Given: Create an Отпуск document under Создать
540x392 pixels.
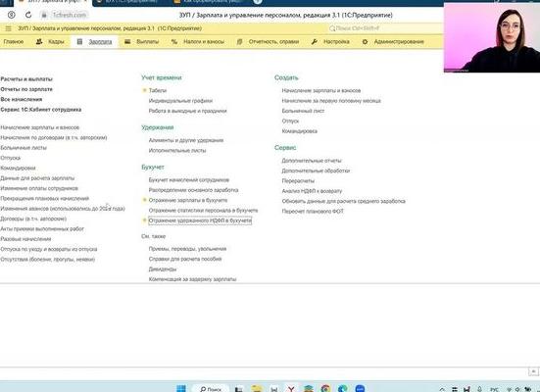Looking at the screenshot, I should pyautogui.click(x=290, y=121).
